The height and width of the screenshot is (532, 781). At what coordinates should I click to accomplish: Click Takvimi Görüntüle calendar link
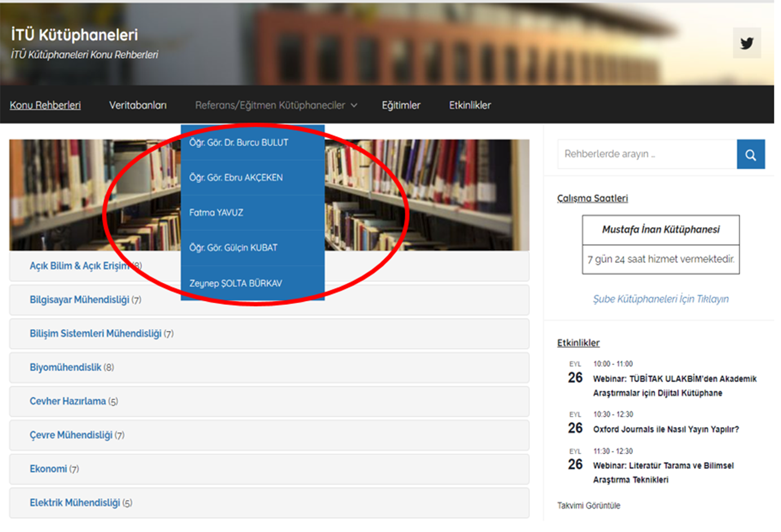[588, 506]
